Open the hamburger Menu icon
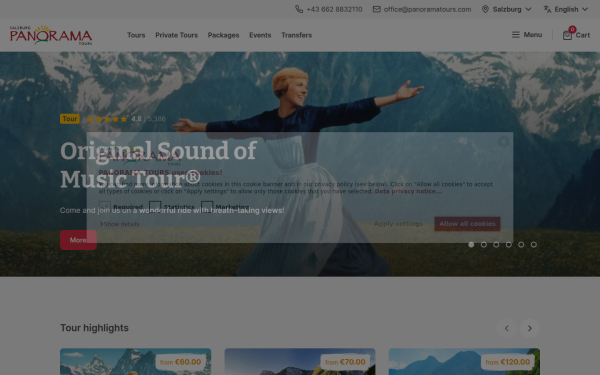Screen dimensions: 600x375 (515, 35)
